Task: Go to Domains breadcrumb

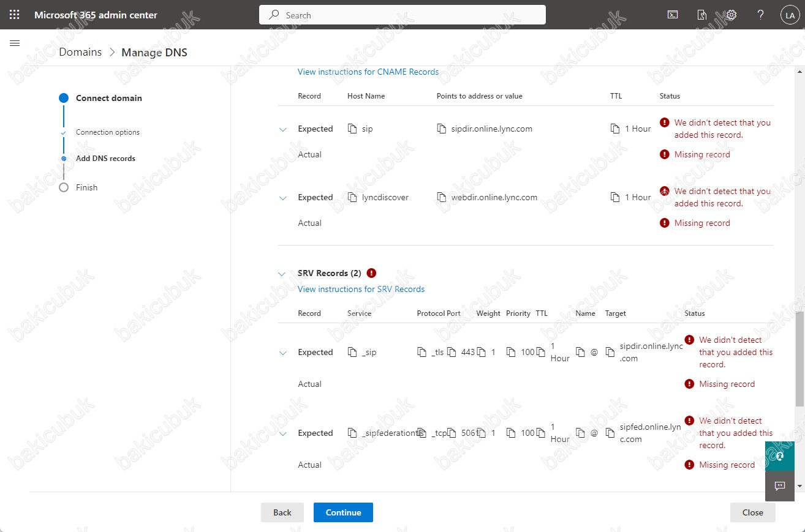Action: [x=80, y=52]
